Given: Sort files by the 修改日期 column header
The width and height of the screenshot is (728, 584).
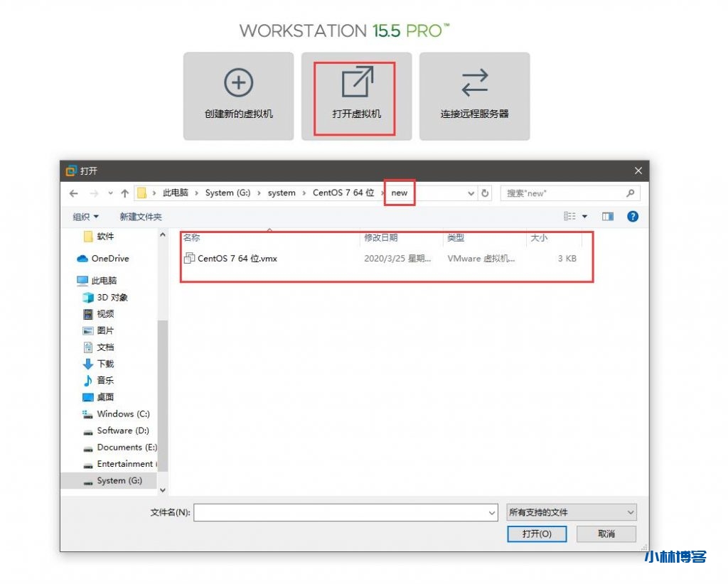Looking at the screenshot, I should [381, 238].
